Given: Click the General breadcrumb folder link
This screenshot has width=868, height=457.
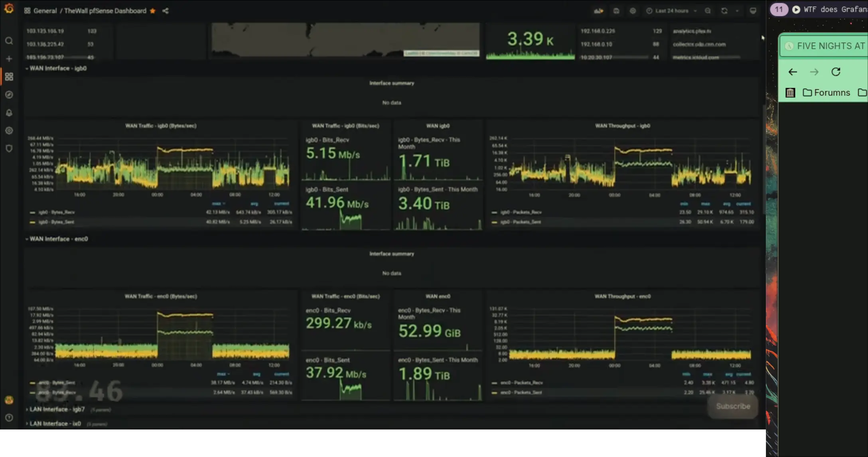Looking at the screenshot, I should [45, 11].
